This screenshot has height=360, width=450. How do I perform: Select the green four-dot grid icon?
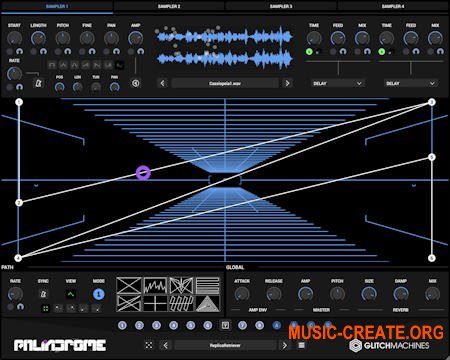(46, 308)
